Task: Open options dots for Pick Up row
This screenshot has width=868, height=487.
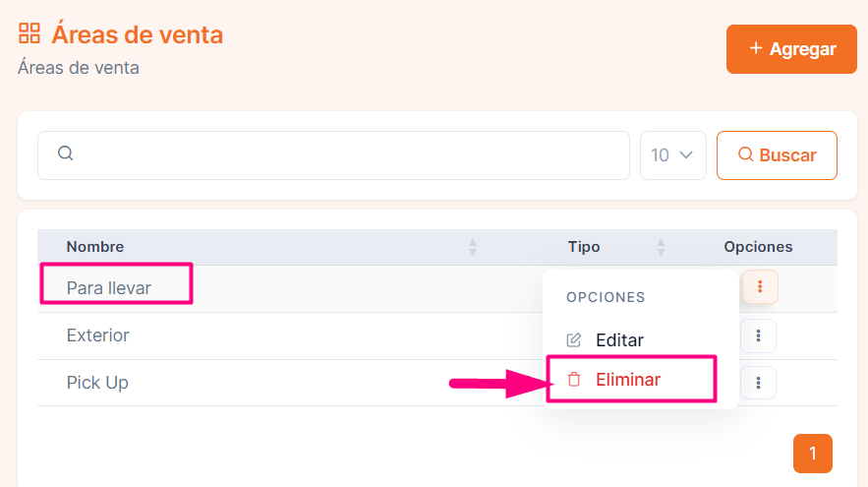Action: coord(758,383)
